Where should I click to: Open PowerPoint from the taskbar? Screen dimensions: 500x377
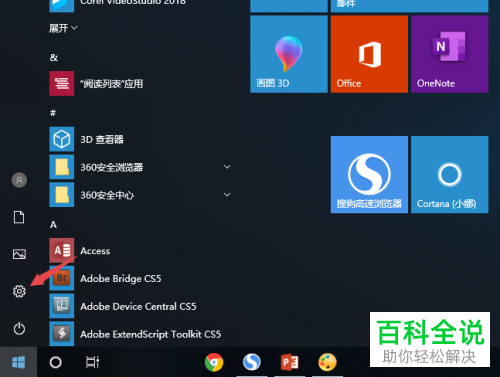(x=289, y=362)
